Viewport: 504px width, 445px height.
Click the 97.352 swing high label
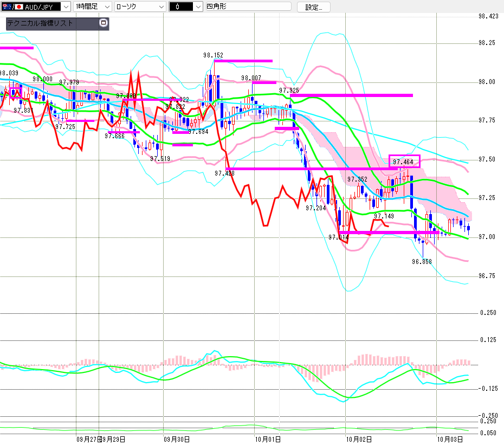point(358,179)
